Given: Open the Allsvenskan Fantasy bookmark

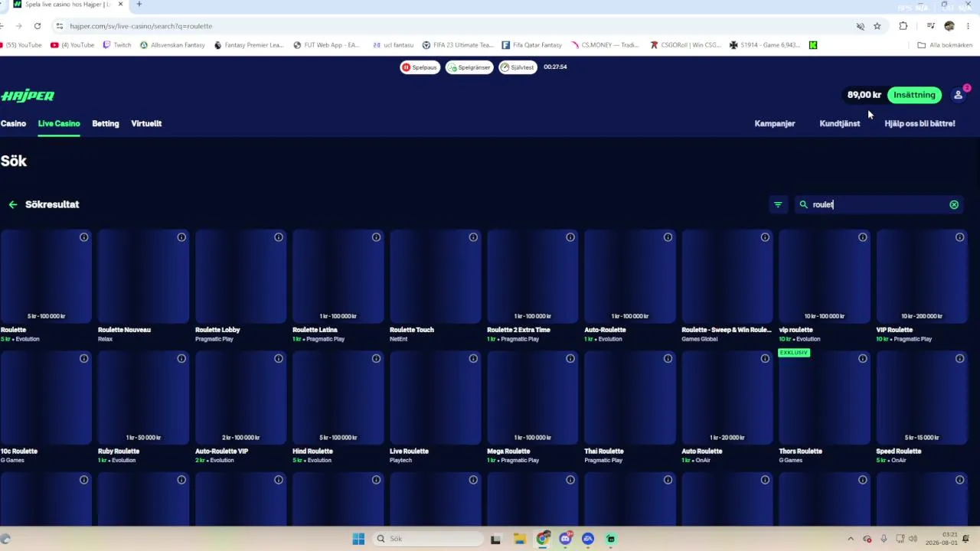Looking at the screenshot, I should [172, 45].
